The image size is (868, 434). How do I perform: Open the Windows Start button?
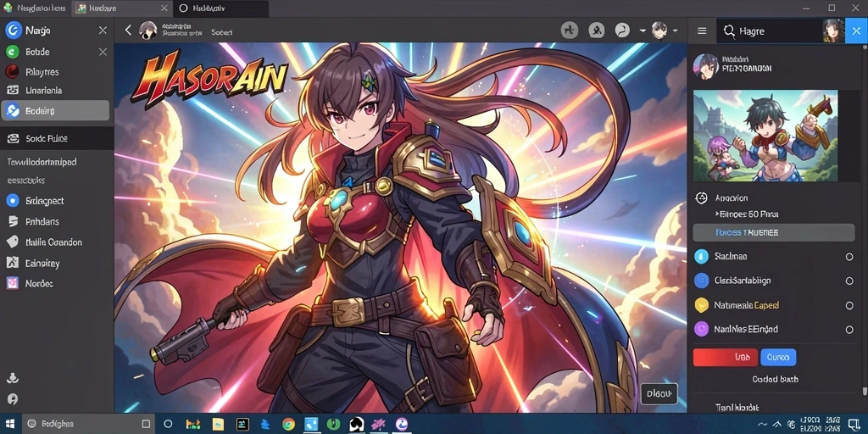(x=10, y=424)
